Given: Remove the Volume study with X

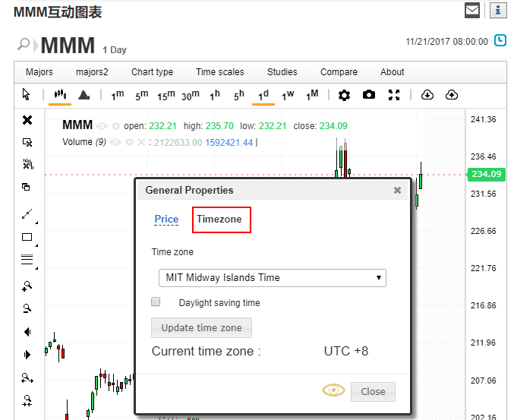Looking at the screenshot, I should (141, 142).
